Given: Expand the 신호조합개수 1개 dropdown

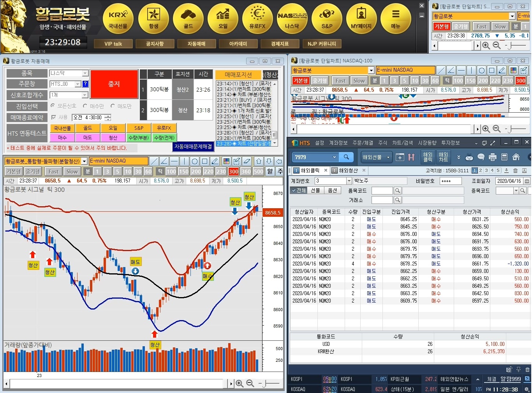Looking at the screenshot, I should pyautogui.click(x=85, y=95).
